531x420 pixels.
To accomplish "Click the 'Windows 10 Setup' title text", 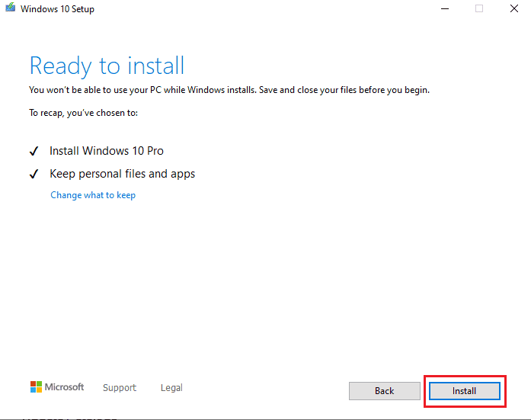I will pyautogui.click(x=57, y=9).
